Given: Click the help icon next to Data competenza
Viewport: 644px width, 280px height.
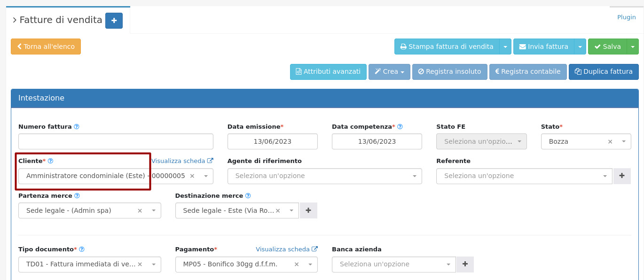Looking at the screenshot, I should 400,127.
